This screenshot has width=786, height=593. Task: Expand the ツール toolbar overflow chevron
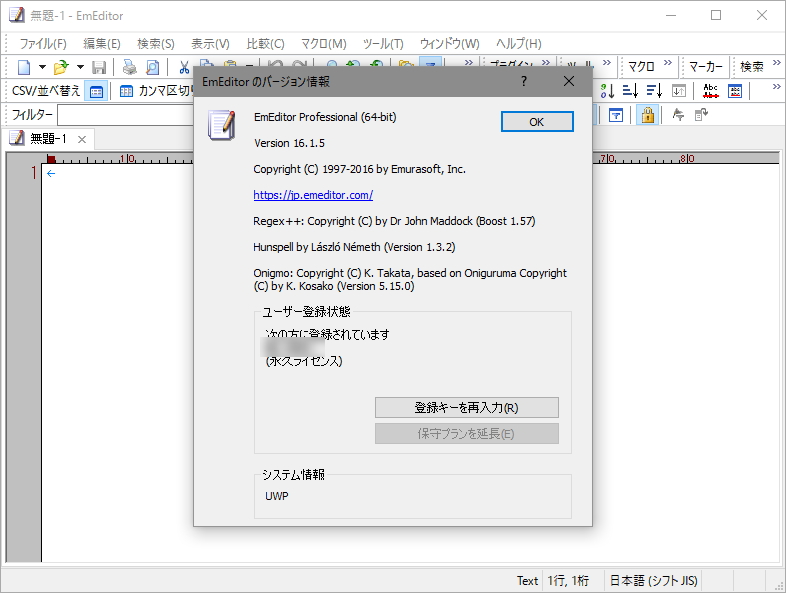607,63
